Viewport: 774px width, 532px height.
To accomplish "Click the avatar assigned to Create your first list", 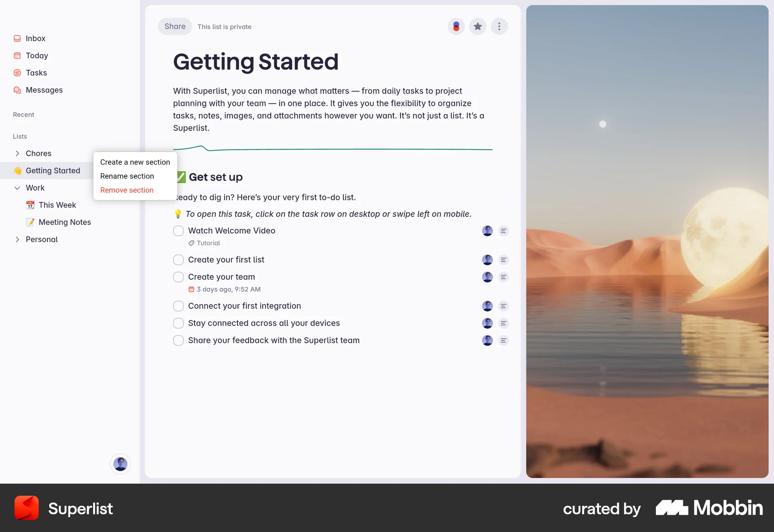I will 487,260.
